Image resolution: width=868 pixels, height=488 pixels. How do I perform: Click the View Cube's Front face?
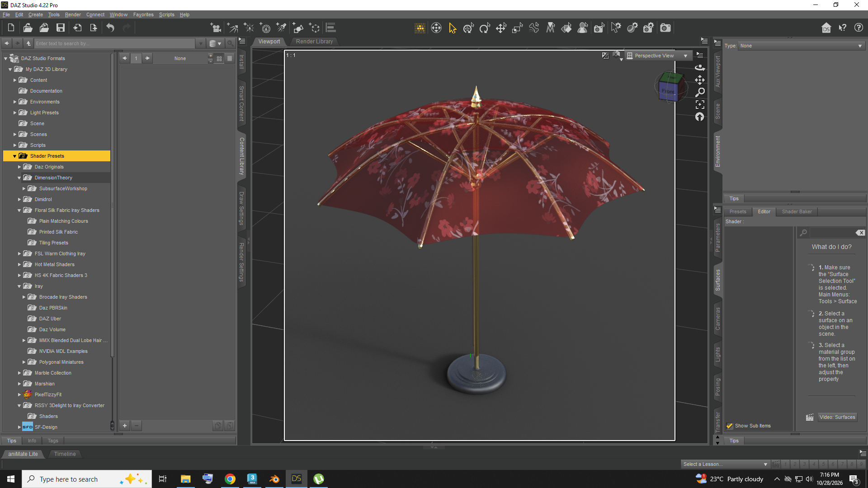[667, 91]
